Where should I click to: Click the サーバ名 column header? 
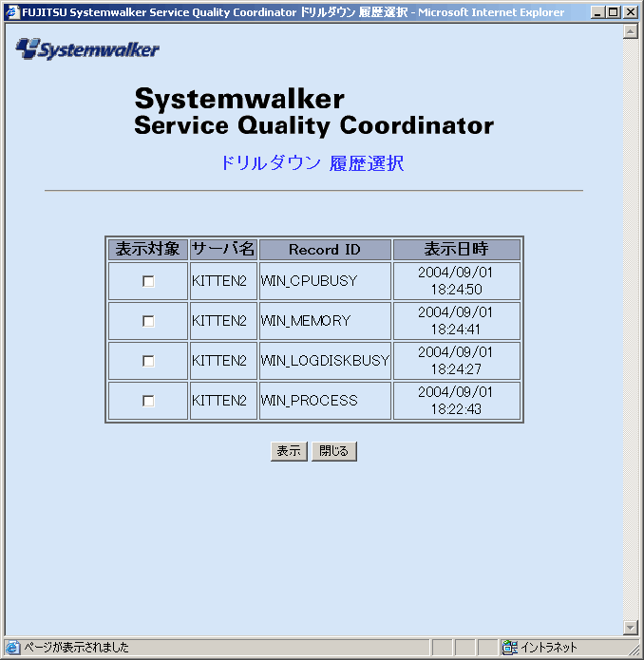click(x=223, y=249)
